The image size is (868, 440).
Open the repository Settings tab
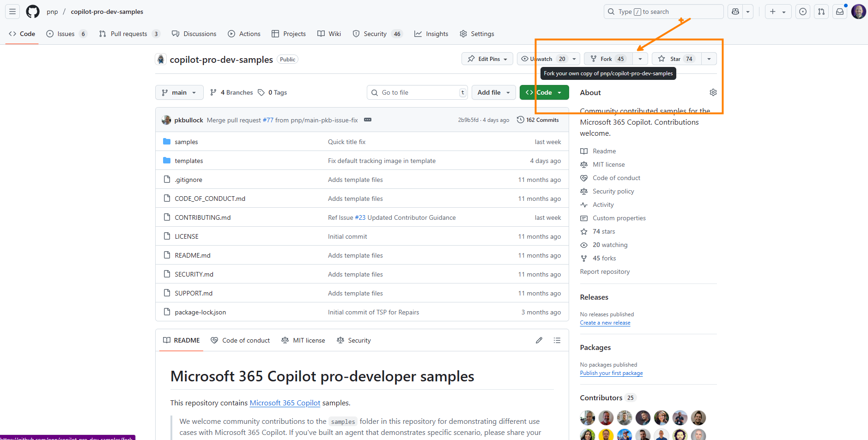477,34
